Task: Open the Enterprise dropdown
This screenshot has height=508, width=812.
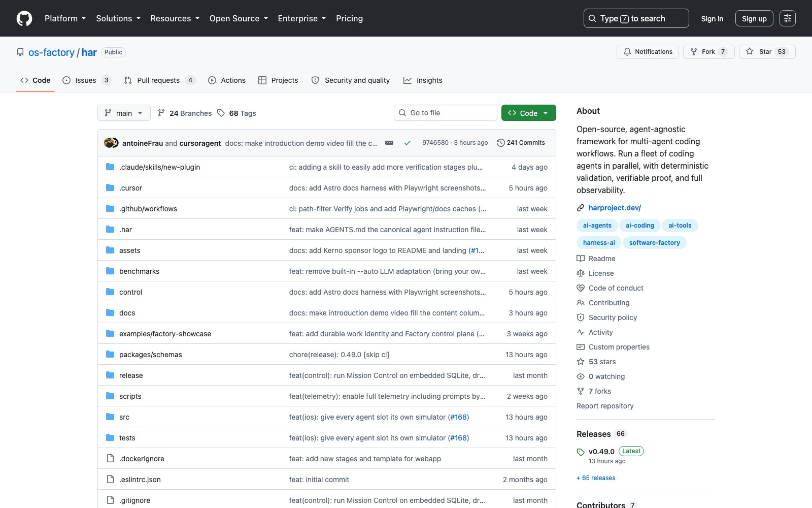Action: pos(301,18)
